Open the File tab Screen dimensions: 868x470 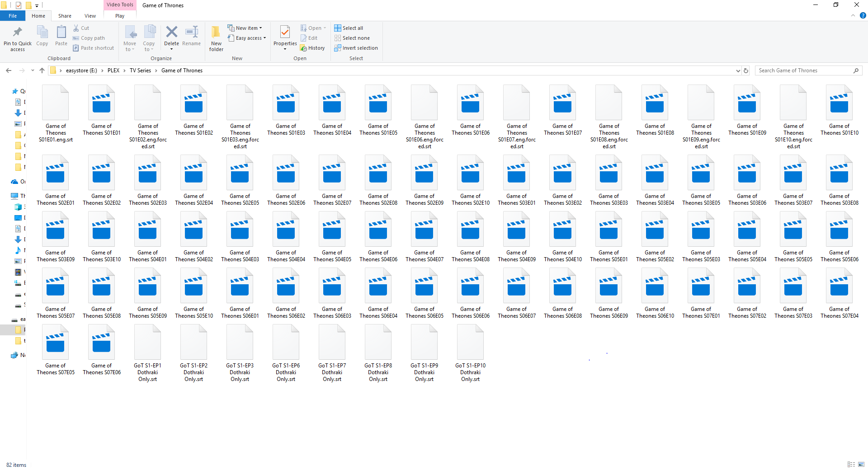[x=13, y=16]
